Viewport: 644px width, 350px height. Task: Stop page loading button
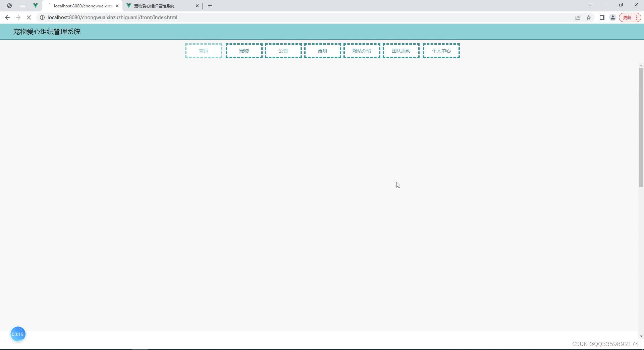click(29, 17)
